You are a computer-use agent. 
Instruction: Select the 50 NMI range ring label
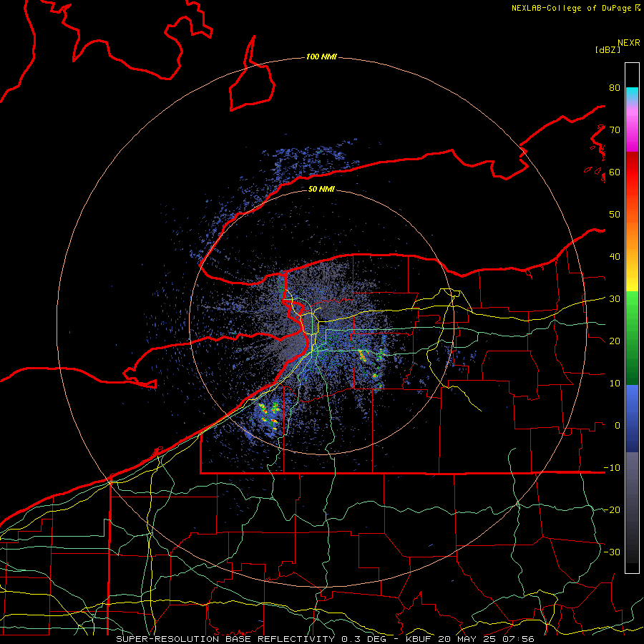coord(321,189)
